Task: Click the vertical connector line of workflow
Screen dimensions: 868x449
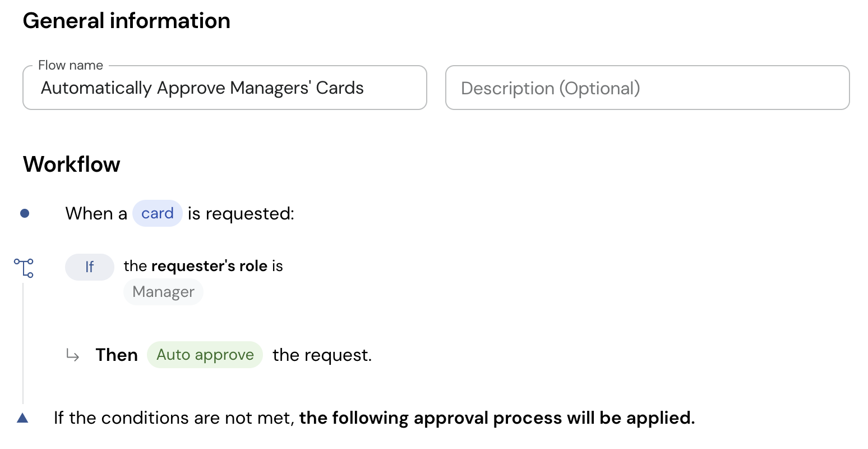Action: pyautogui.click(x=23, y=343)
